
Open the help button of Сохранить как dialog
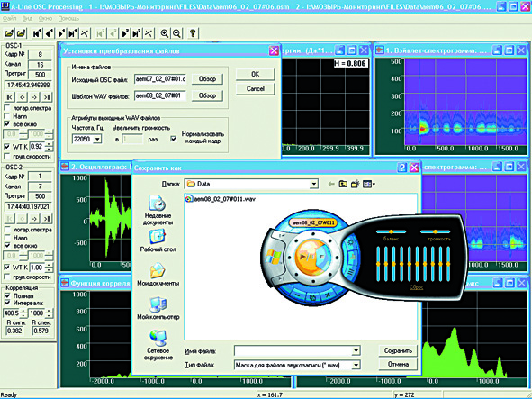click(402, 168)
